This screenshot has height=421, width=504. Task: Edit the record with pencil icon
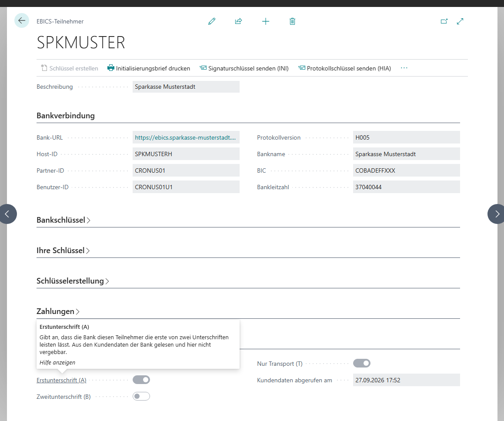(x=211, y=22)
